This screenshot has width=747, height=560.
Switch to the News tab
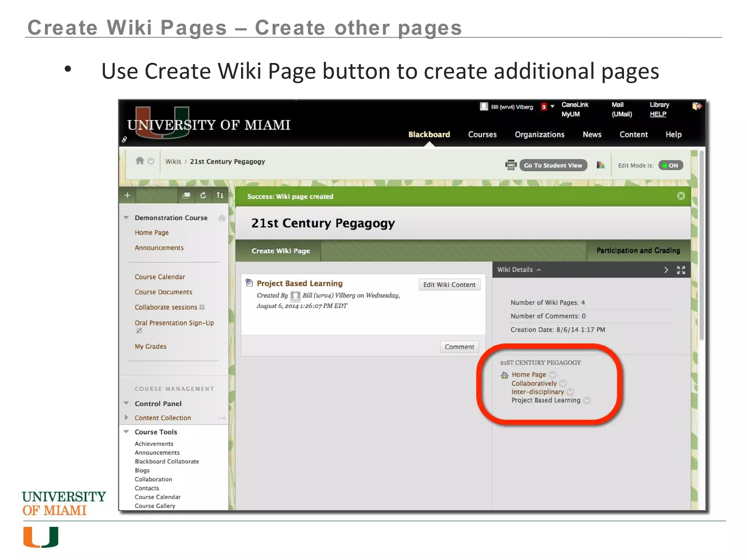(x=592, y=135)
